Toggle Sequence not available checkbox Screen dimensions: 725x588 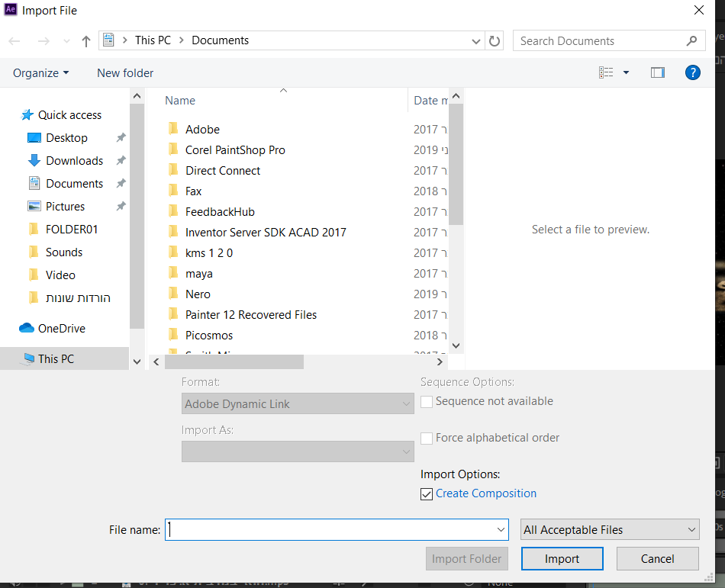coord(427,402)
